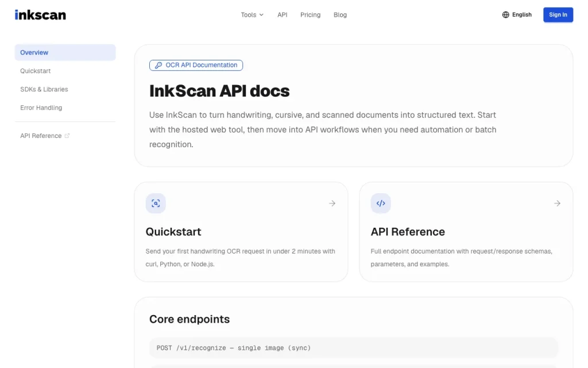Viewport: 588px width, 368px height.
Task: Click the inkscan logo
Action: (x=40, y=14)
